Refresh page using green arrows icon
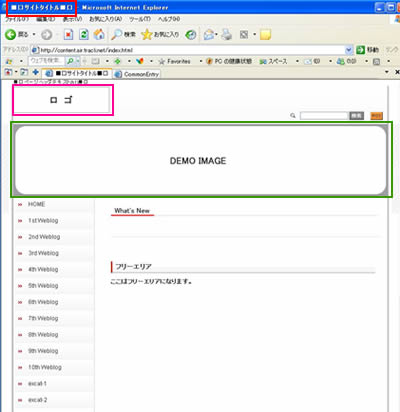The image size is (400, 412). coord(84,34)
